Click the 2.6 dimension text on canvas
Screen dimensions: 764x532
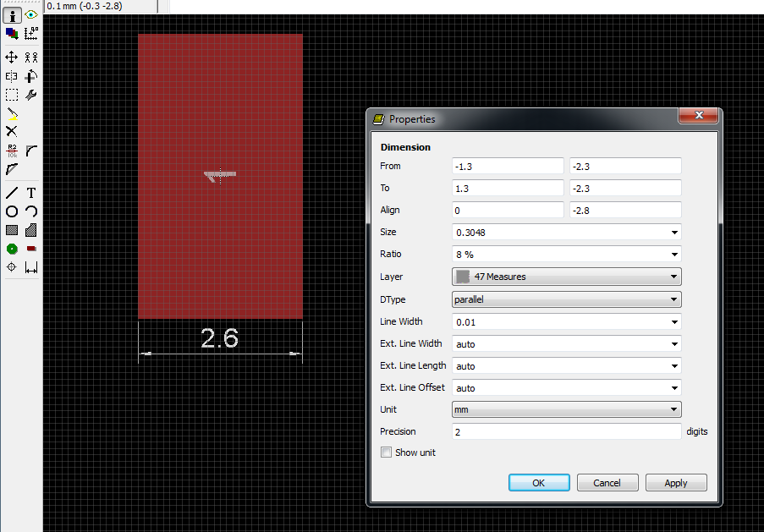tap(220, 337)
